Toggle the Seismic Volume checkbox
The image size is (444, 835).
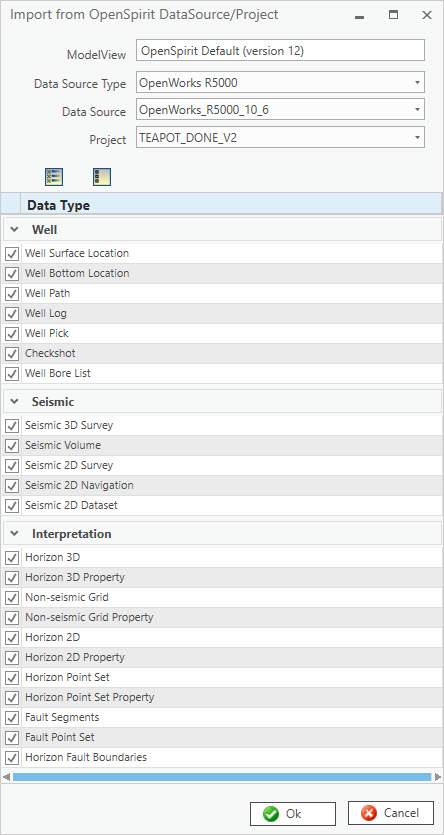tap(12, 446)
